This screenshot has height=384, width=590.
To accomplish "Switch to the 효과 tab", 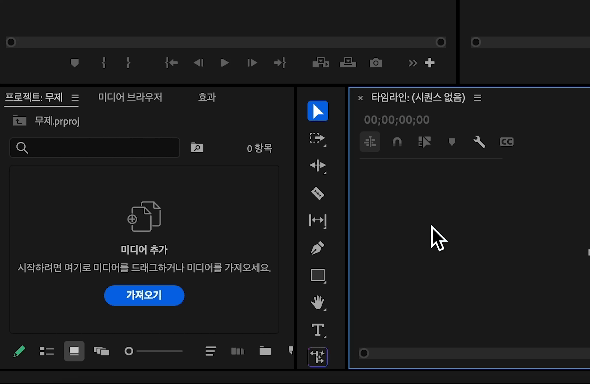I will (x=207, y=97).
